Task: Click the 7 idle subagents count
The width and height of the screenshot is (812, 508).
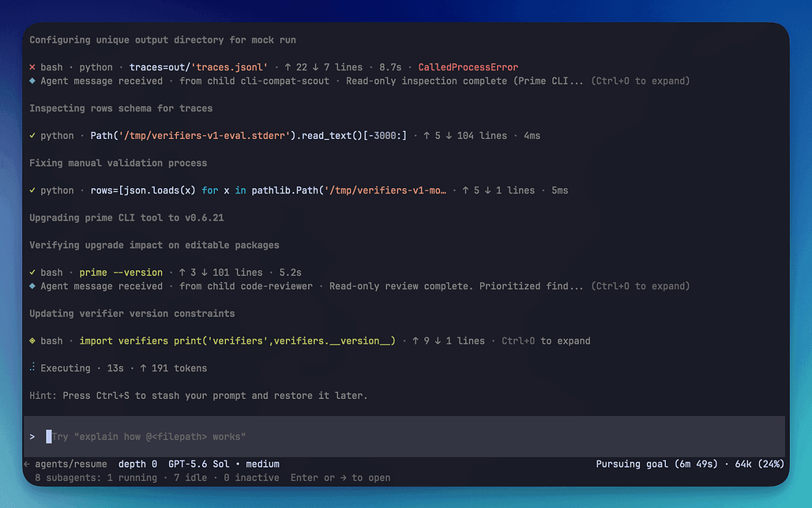Action: (190, 478)
